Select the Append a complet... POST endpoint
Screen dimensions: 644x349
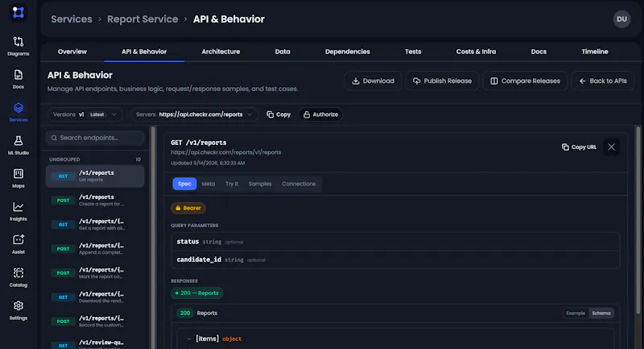pos(95,249)
